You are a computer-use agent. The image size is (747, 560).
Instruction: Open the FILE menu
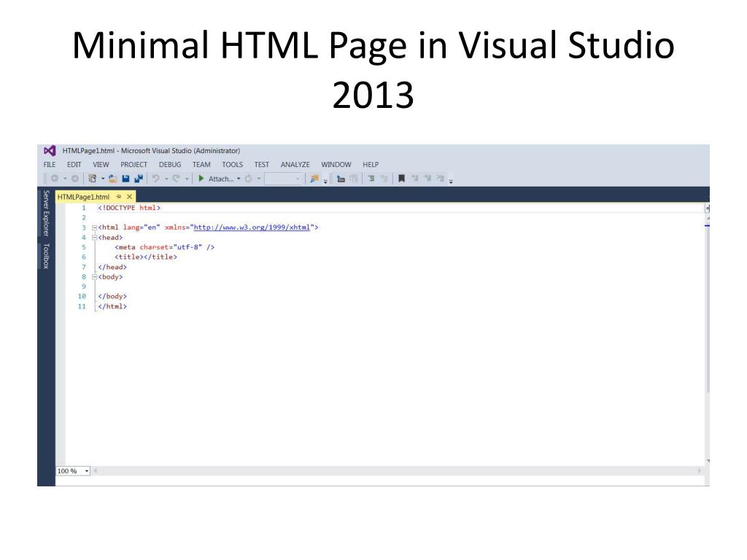[x=50, y=164]
